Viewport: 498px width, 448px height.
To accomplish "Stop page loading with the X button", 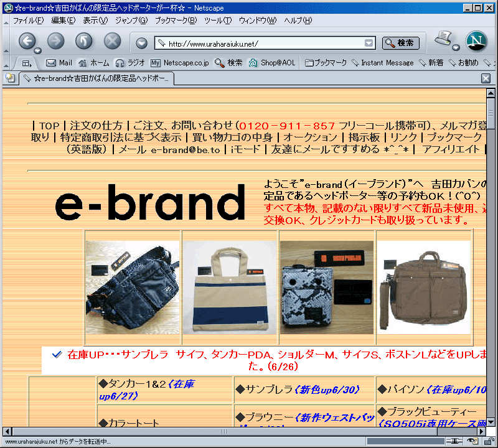I will pos(113,41).
